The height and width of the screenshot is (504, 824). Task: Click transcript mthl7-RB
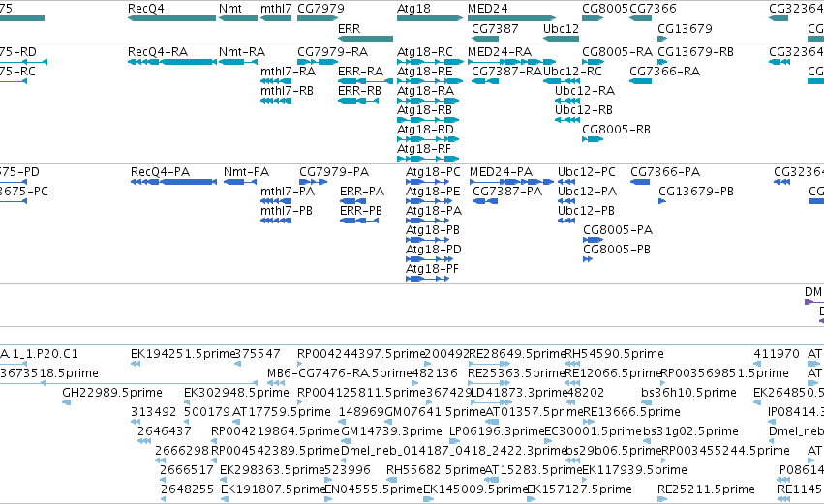click(x=276, y=101)
